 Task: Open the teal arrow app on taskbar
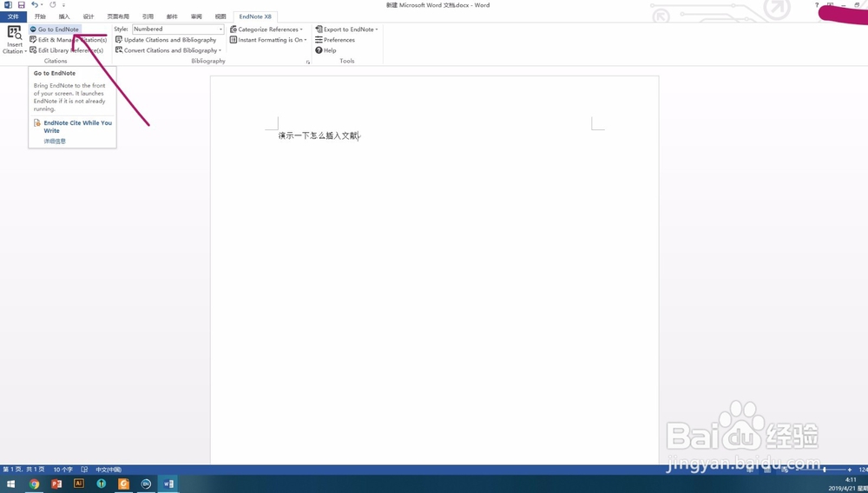[102, 484]
